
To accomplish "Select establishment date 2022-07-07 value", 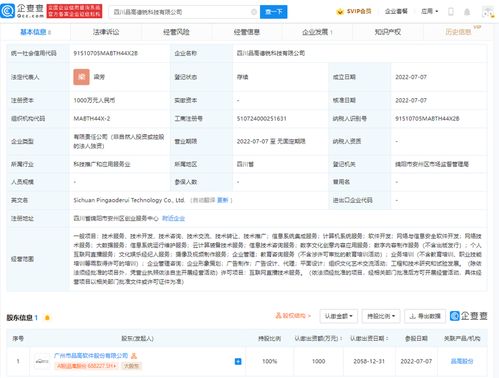I will (x=411, y=77).
